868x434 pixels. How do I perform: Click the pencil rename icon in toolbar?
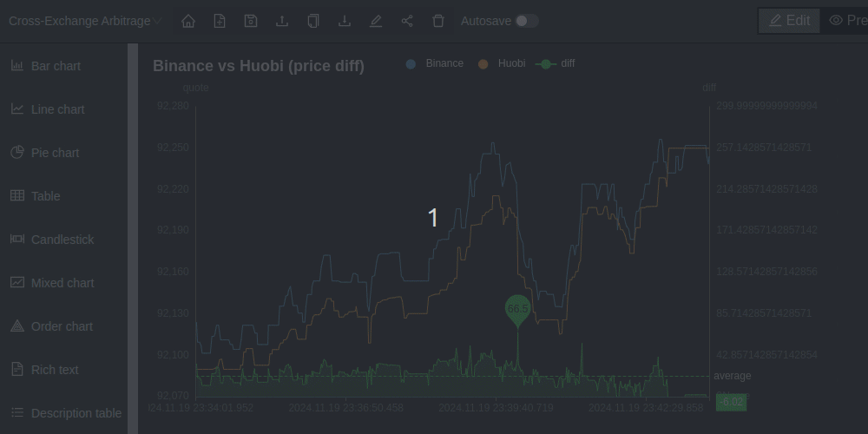click(376, 21)
